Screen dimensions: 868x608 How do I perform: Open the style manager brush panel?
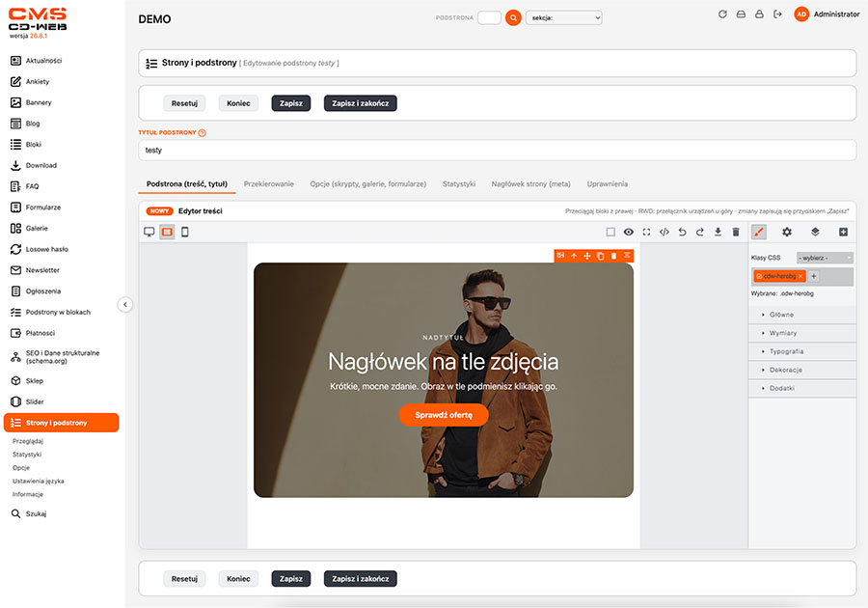click(x=759, y=232)
